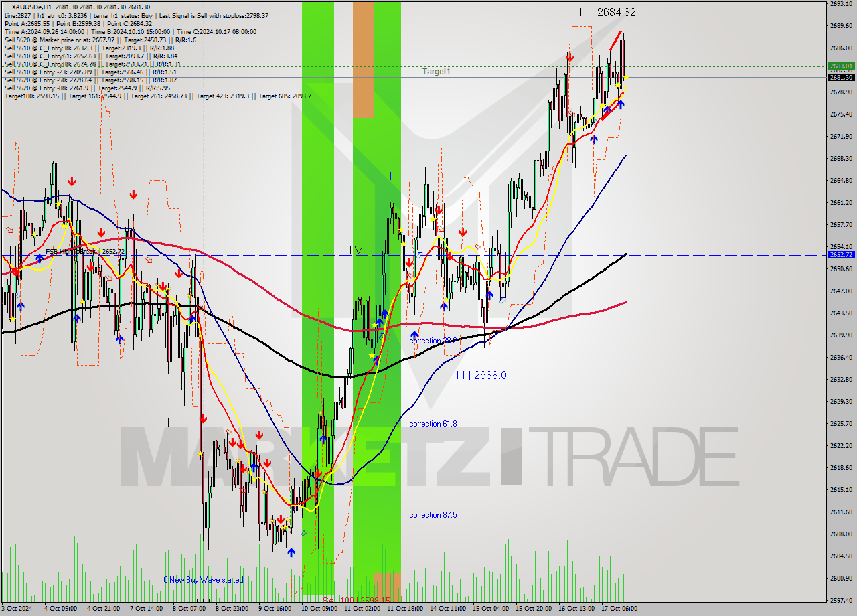This screenshot has height=616, width=857.
Task: Click the '0 New Buy Wave started' label
Action: click(x=204, y=580)
